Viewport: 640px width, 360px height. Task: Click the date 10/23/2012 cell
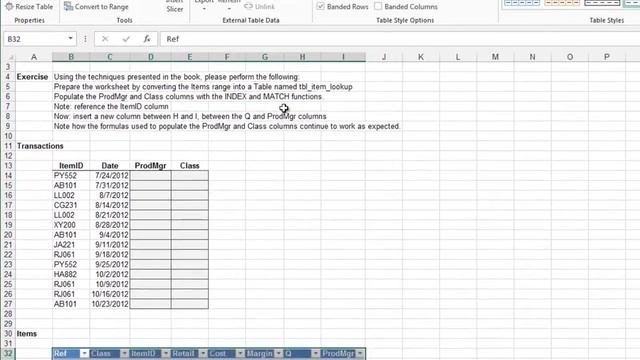click(x=110, y=304)
